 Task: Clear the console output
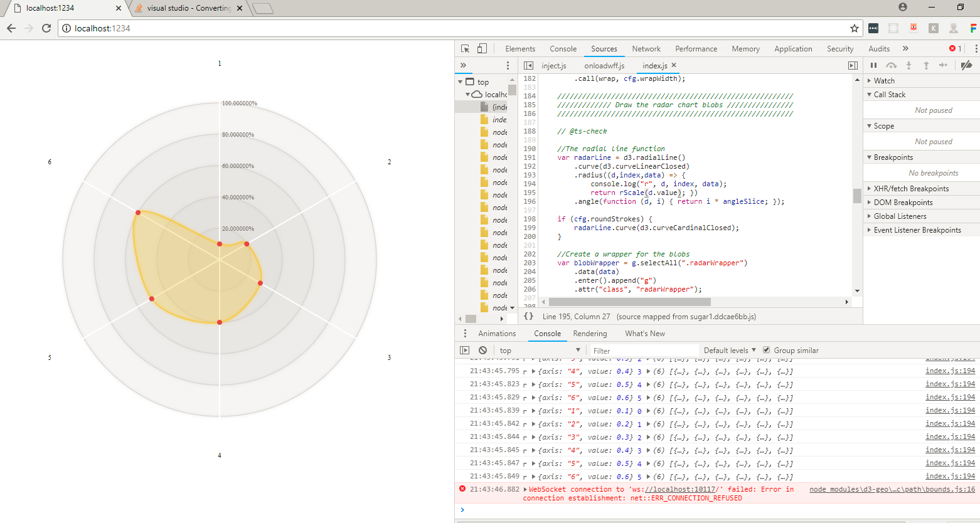(x=482, y=351)
